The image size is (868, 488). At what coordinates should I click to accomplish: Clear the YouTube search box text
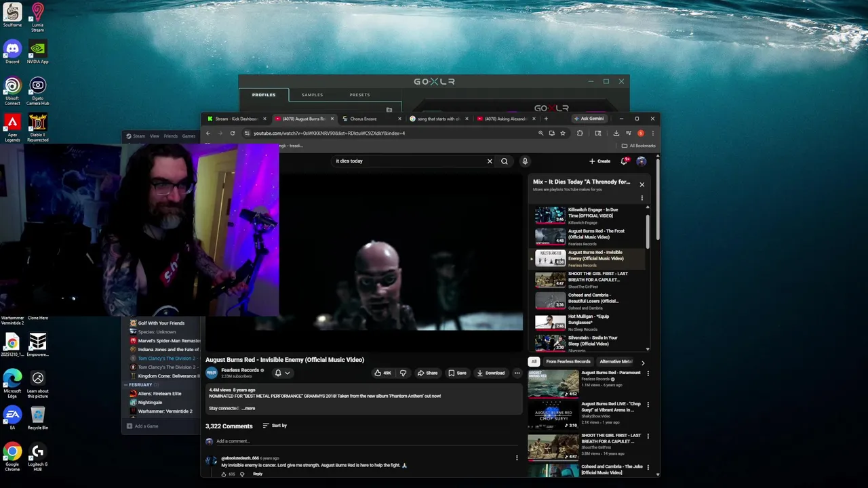pos(490,161)
